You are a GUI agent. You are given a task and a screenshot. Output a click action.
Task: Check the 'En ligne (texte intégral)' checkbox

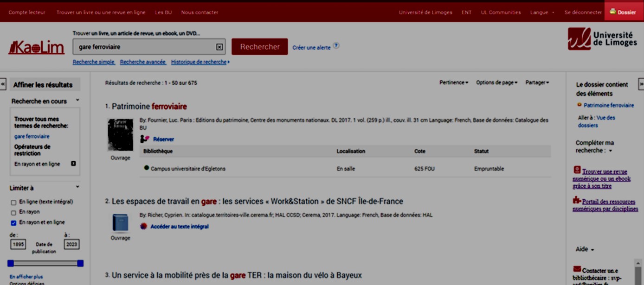click(13, 202)
